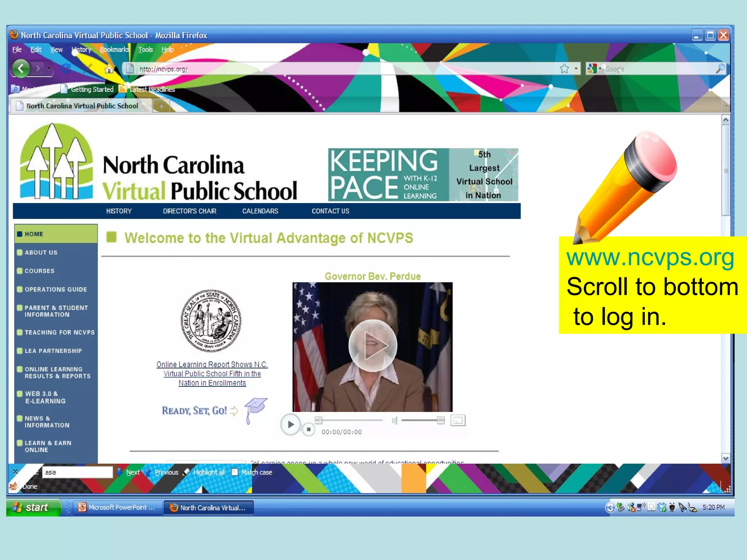
Task: Go to the Home page icon
Action: [x=109, y=69]
